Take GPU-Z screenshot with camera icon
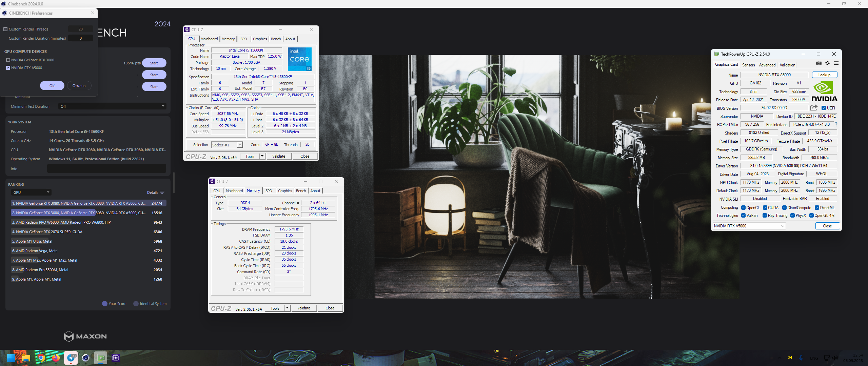Viewport: 868px width, 366px height. [819, 63]
